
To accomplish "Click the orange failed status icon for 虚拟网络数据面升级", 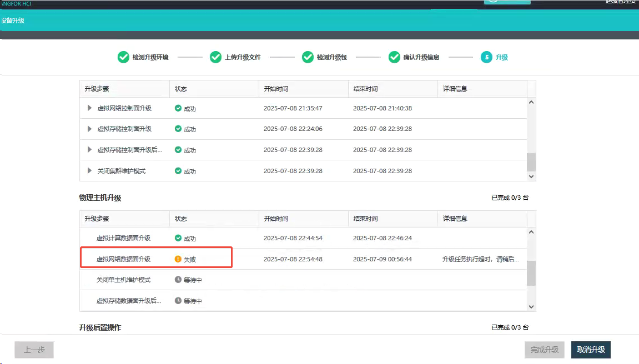I will [178, 259].
